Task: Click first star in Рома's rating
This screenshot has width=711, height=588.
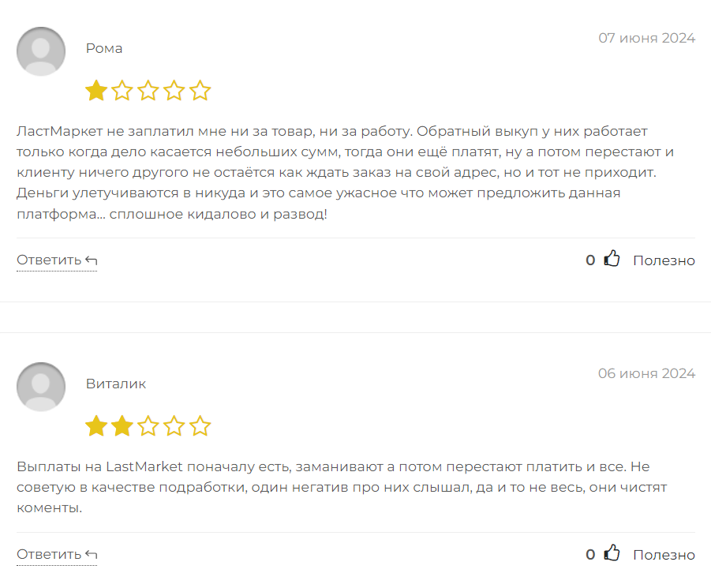Action: [x=96, y=91]
